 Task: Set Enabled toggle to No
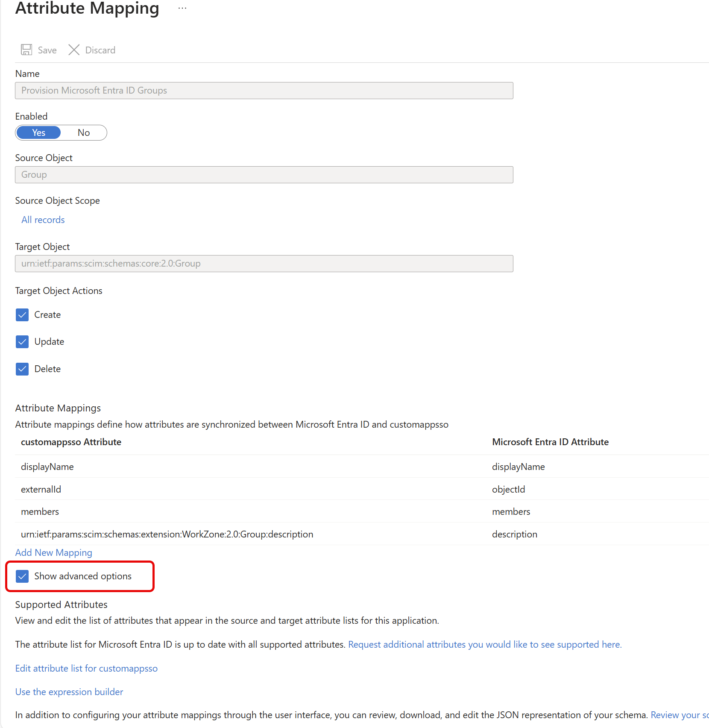pos(84,133)
